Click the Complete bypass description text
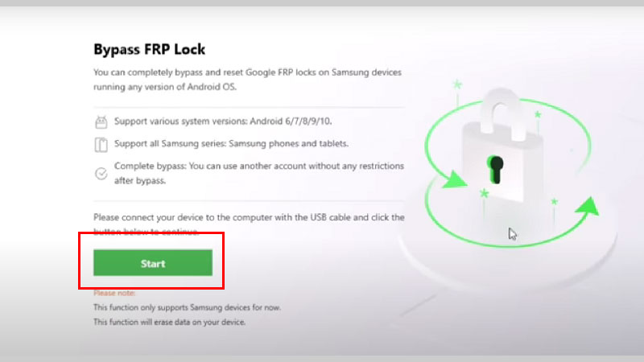This screenshot has width=644, height=362. coord(259,173)
